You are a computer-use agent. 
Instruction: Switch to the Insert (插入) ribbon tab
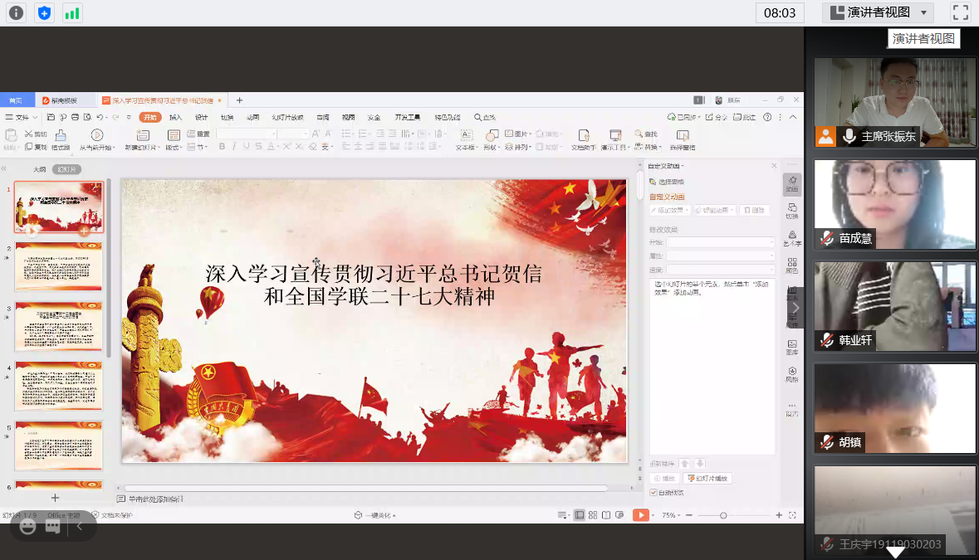pos(176,117)
